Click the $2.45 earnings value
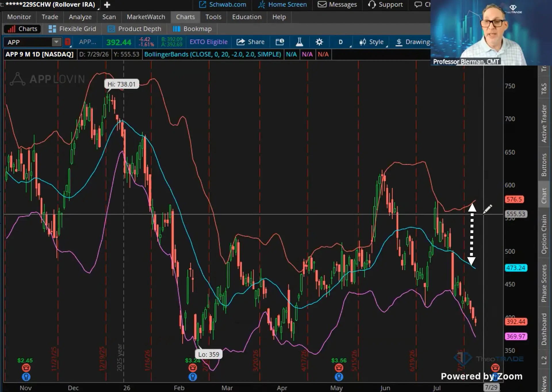The height and width of the screenshot is (392, 552). point(25,360)
